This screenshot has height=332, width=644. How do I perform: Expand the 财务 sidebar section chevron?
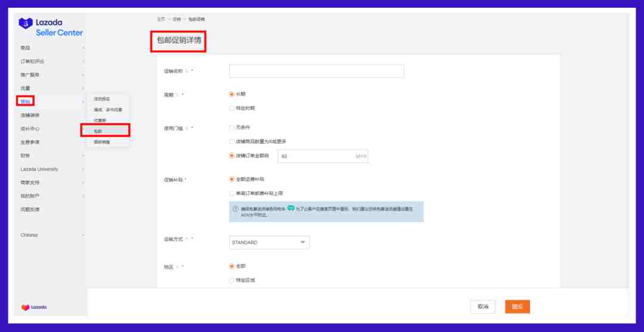pyautogui.click(x=83, y=156)
